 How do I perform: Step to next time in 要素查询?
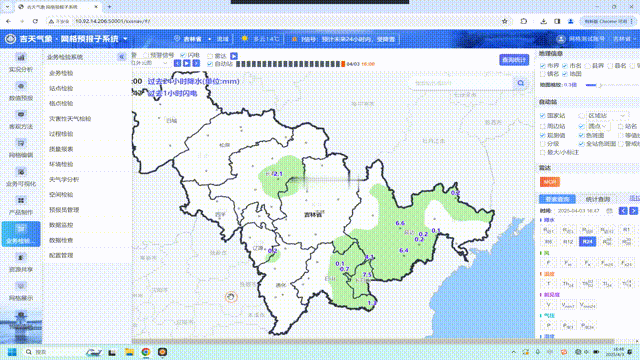pyautogui.click(x=633, y=211)
